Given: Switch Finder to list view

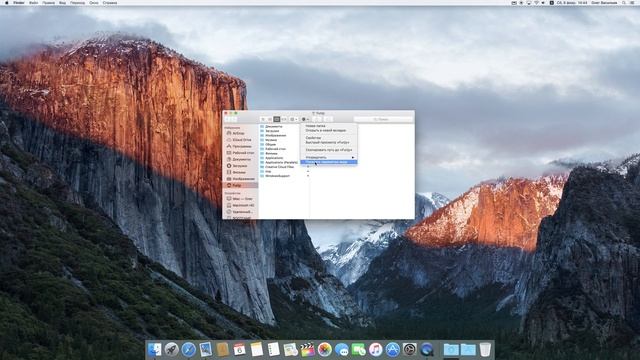Looking at the screenshot, I should pyautogui.click(x=270, y=119).
